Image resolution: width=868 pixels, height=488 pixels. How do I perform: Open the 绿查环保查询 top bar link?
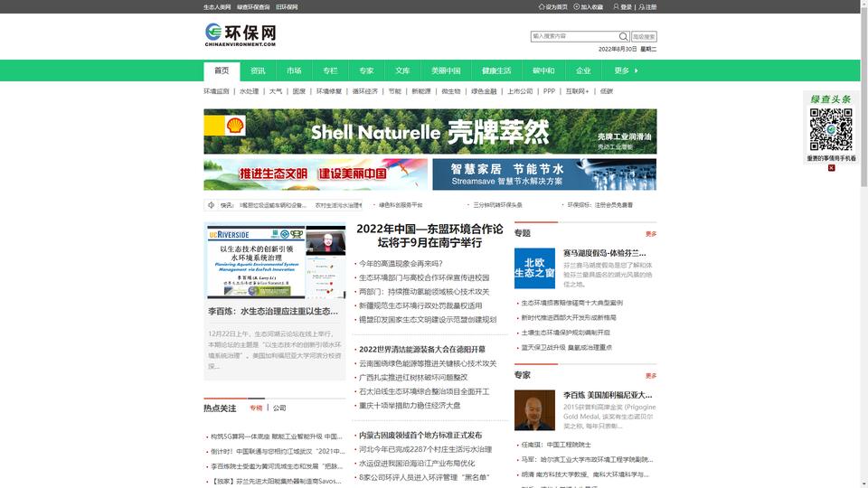click(x=253, y=7)
